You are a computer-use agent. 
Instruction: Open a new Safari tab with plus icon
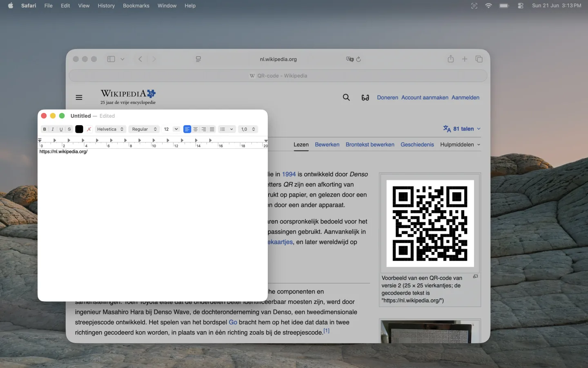(465, 59)
